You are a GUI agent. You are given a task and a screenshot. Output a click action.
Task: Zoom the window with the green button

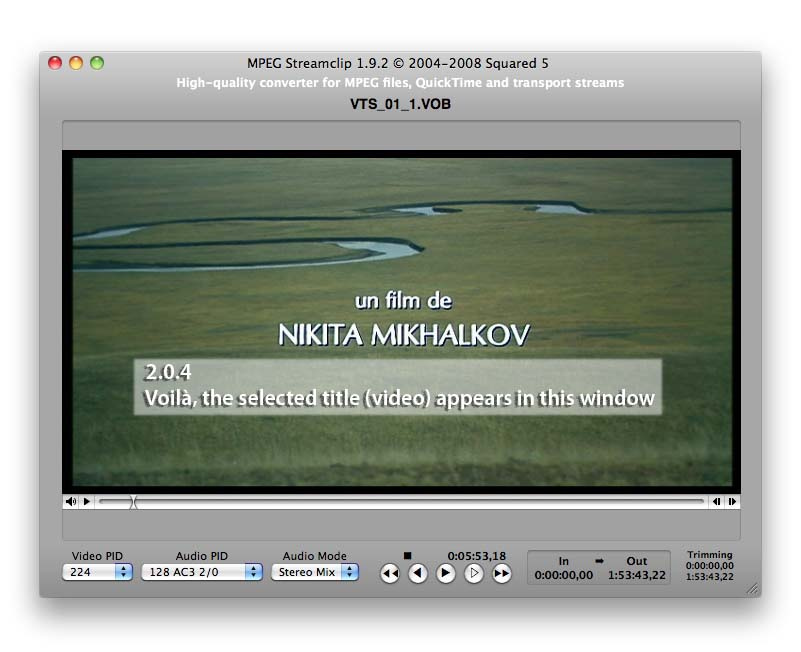point(97,63)
